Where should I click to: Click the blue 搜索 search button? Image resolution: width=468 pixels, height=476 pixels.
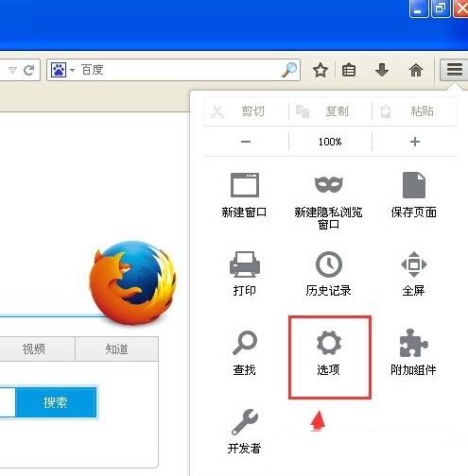tap(56, 402)
